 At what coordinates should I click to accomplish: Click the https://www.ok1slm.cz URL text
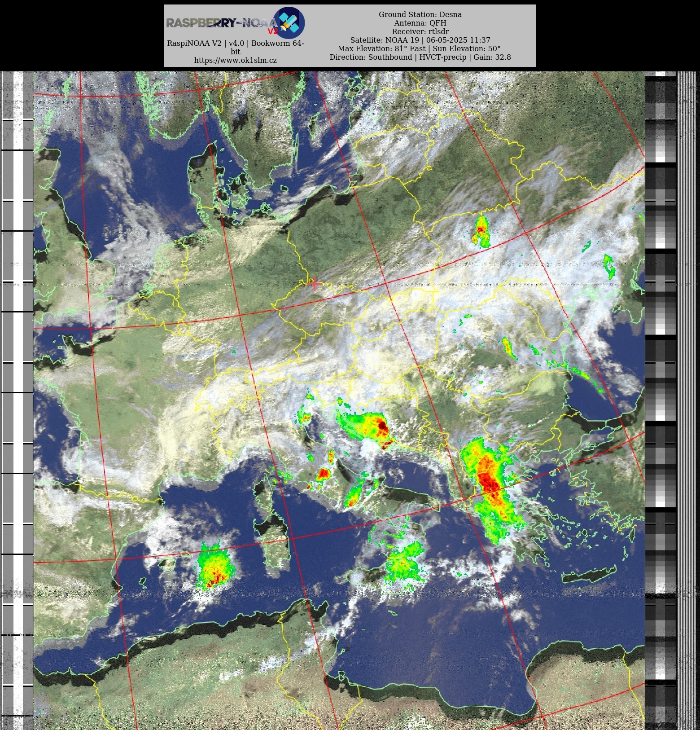point(236,60)
